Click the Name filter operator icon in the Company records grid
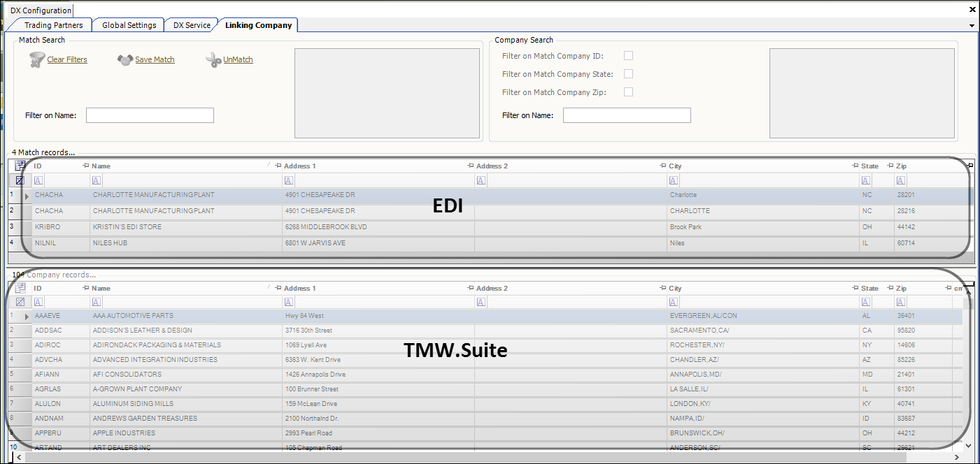The height and width of the screenshot is (464, 980). 97,302
